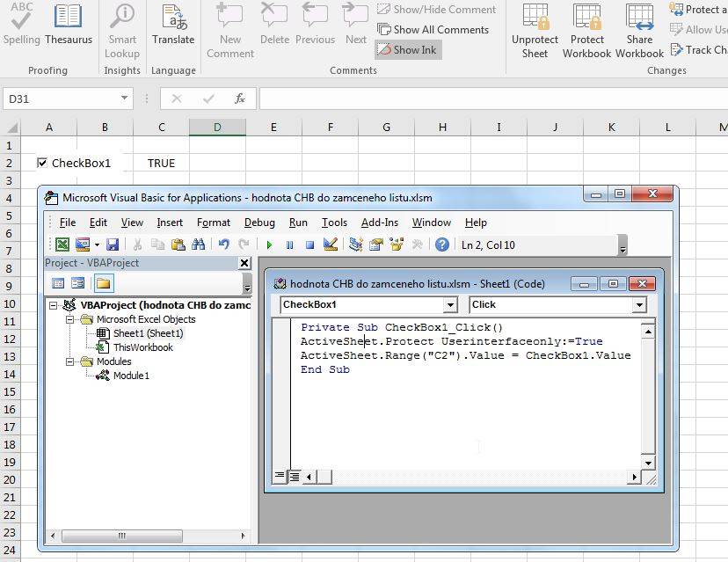Screen dimensions: 728x562
Task: Click the View Microsoft Excel toolbar icon
Action: [62, 245]
